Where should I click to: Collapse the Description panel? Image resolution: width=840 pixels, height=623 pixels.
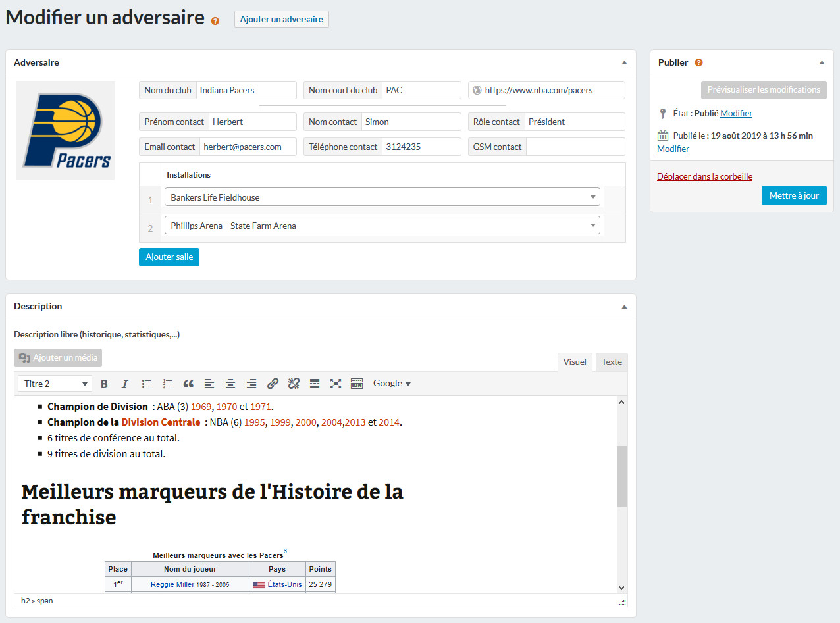tap(624, 306)
